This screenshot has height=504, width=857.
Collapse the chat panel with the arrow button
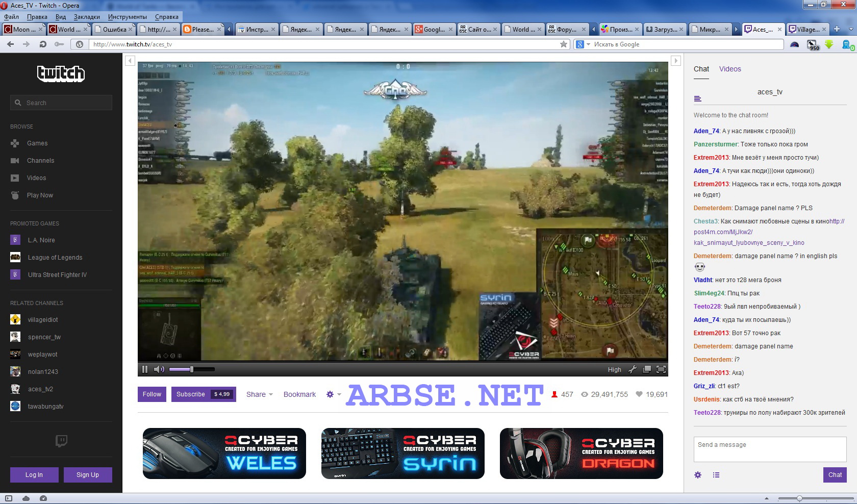[x=676, y=61]
